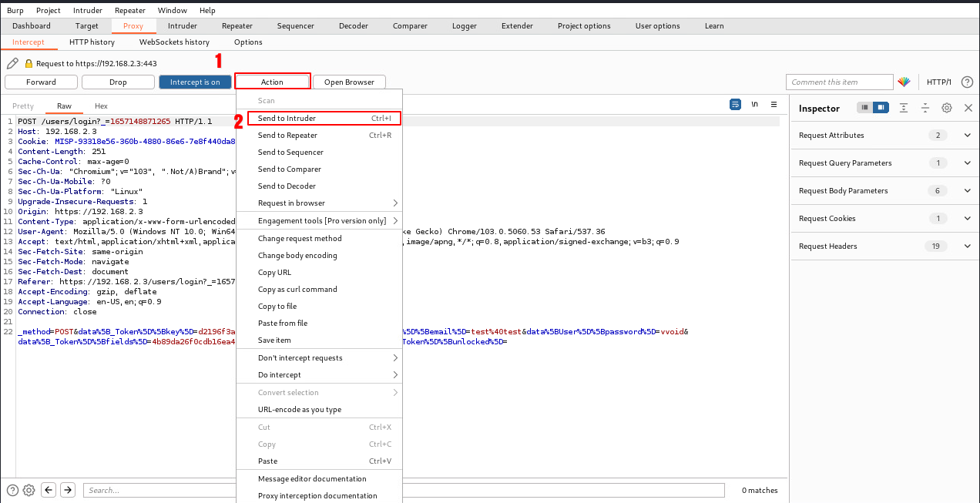Collapse all Inspector sections icon
Image resolution: width=980 pixels, height=503 pixels.
click(x=925, y=109)
